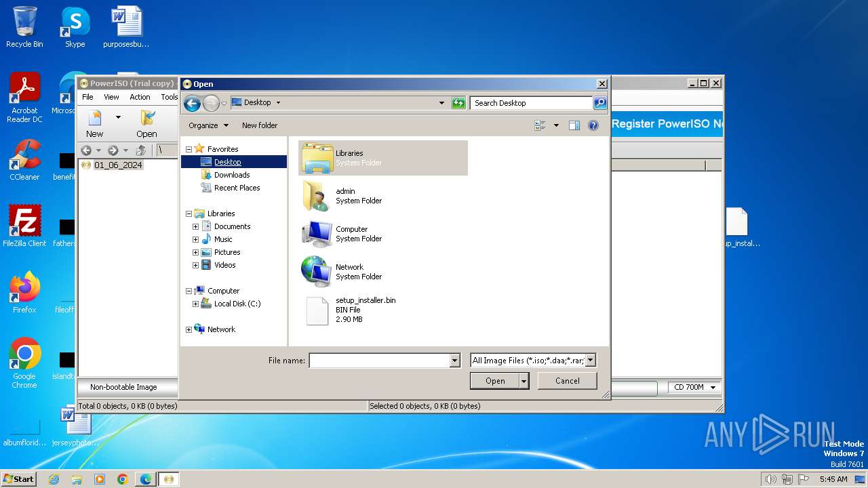This screenshot has width=868, height=488.
Task: Select Recent Places in Favorites
Action: [x=237, y=188]
